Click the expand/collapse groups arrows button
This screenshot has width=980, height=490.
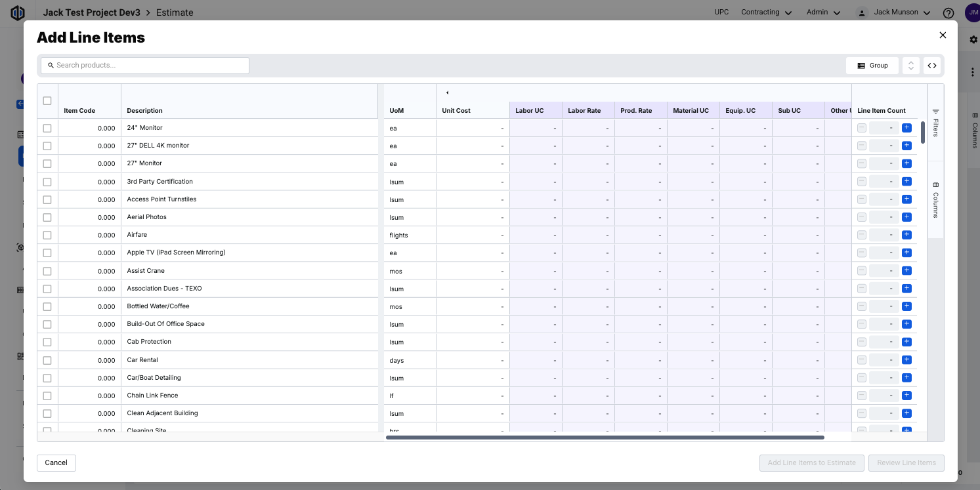(x=910, y=66)
